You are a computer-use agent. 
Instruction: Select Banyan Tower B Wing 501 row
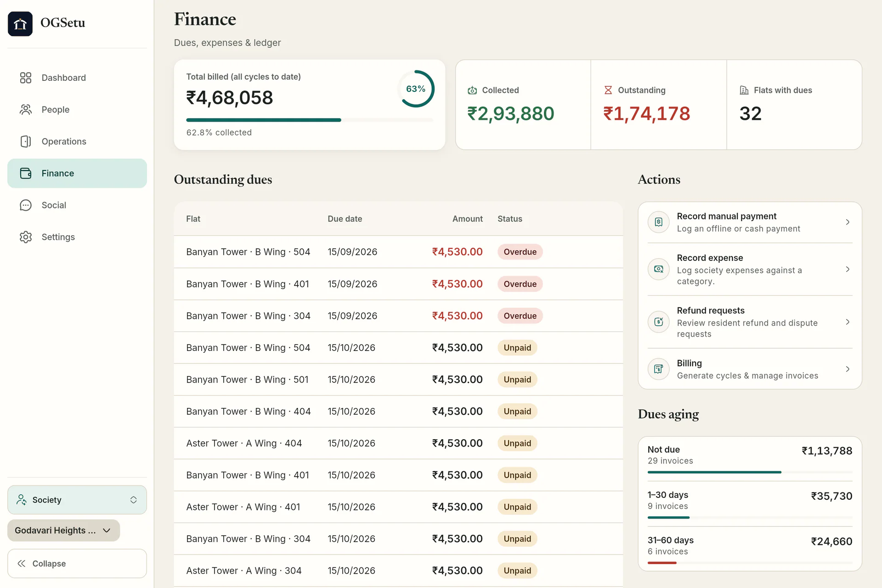click(398, 379)
